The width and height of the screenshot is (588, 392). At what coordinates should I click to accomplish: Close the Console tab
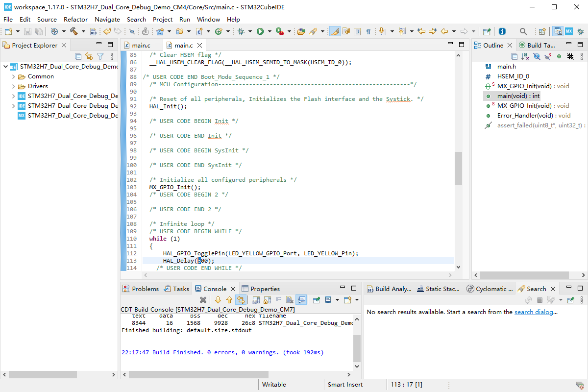click(233, 289)
